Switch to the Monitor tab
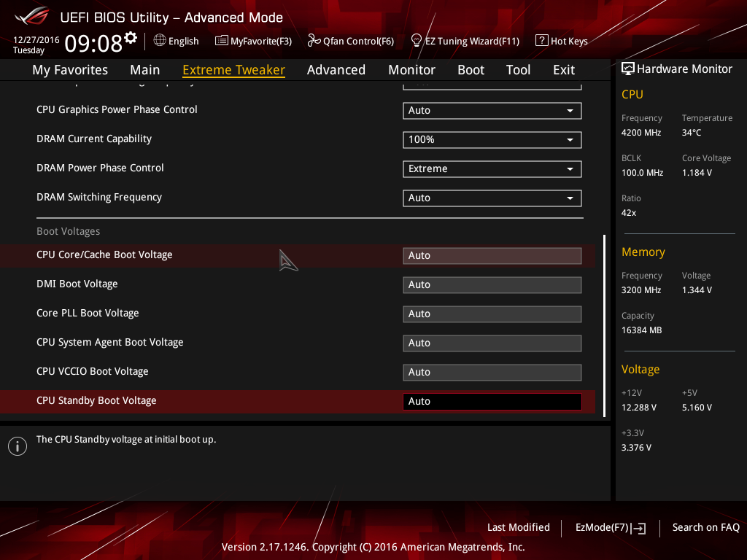The image size is (747, 560). (411, 70)
